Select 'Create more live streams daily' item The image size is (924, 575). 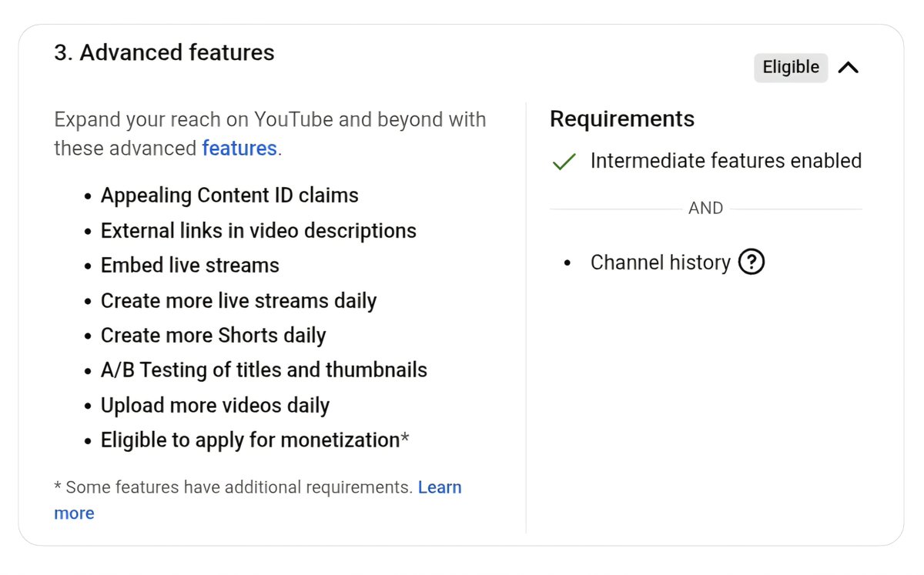[239, 301]
